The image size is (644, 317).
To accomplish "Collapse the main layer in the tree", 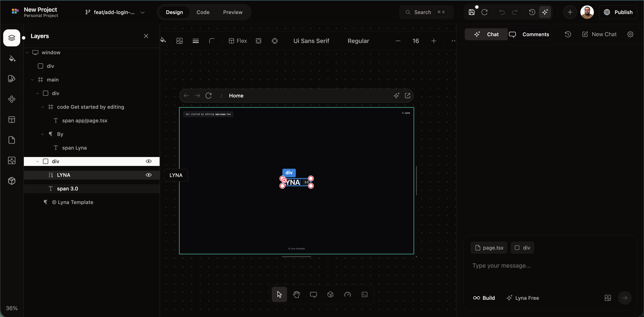I will click(32, 79).
